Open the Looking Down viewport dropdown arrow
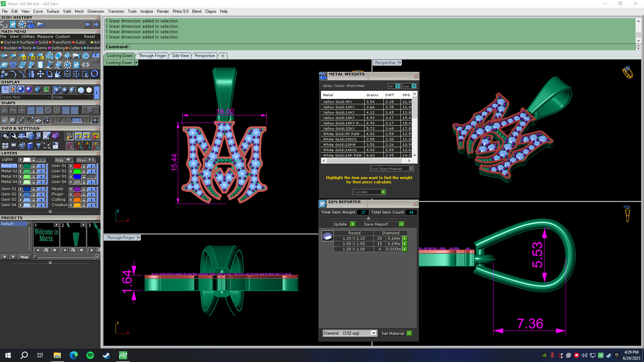Image resolution: width=644 pixels, height=362 pixels. [136, 63]
